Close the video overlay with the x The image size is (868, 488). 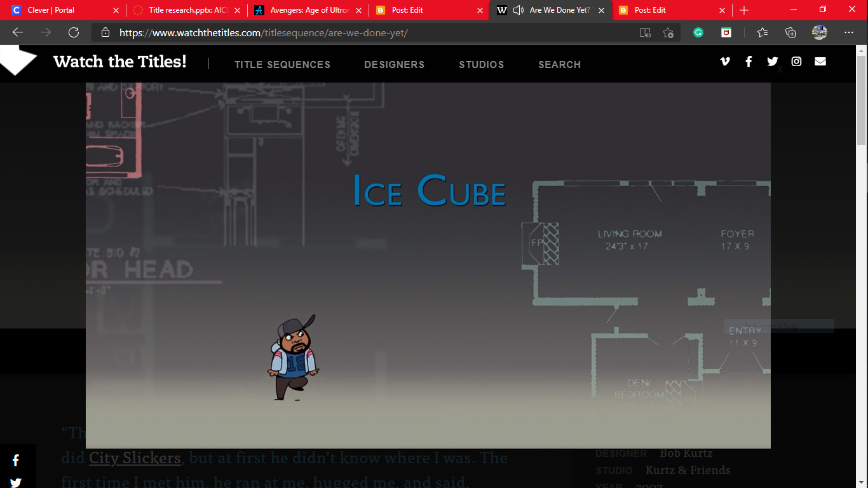pyautogui.click(x=780, y=70)
